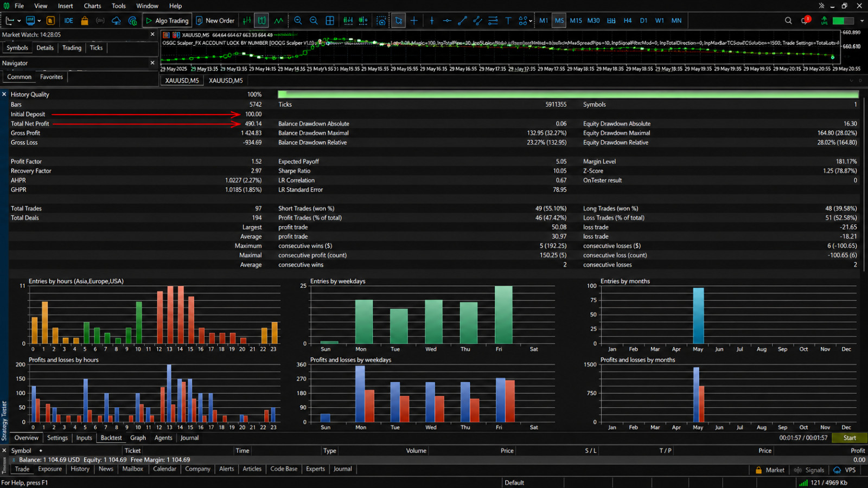Open the Favorites tab in Navigator

[x=52, y=77]
